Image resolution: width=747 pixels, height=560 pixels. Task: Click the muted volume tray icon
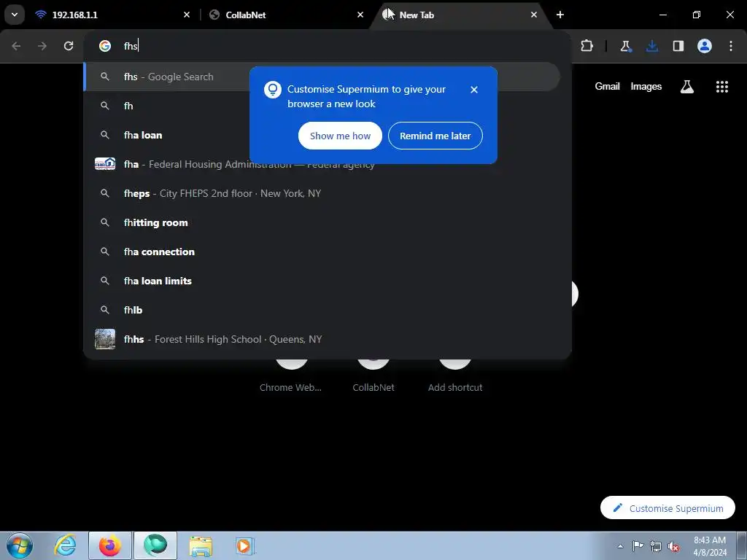(x=673, y=546)
